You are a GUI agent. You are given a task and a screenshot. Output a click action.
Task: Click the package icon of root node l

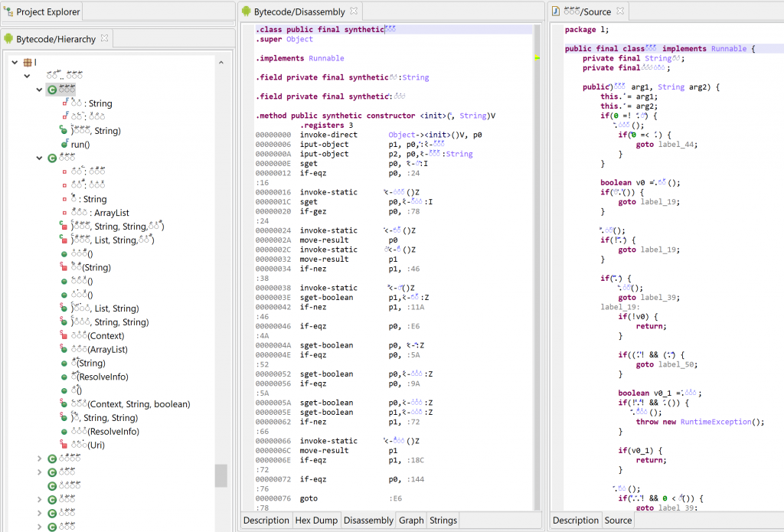coord(28,63)
